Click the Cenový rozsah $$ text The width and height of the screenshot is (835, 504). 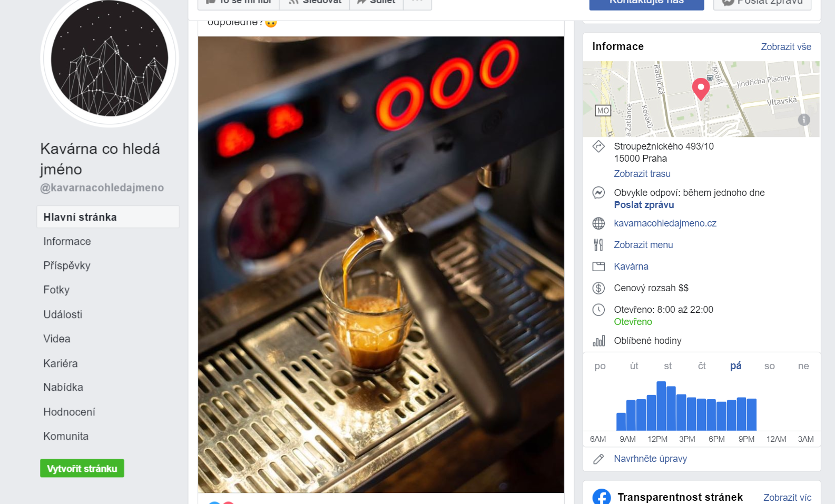pyautogui.click(x=651, y=288)
